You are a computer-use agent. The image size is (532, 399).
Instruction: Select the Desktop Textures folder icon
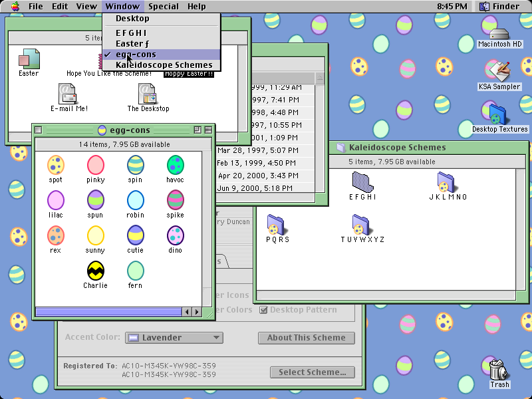point(497,114)
